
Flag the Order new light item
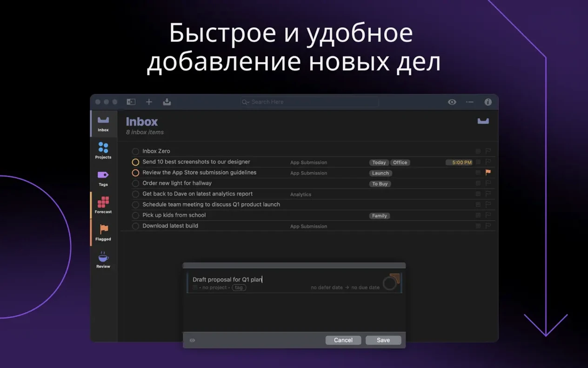click(488, 183)
